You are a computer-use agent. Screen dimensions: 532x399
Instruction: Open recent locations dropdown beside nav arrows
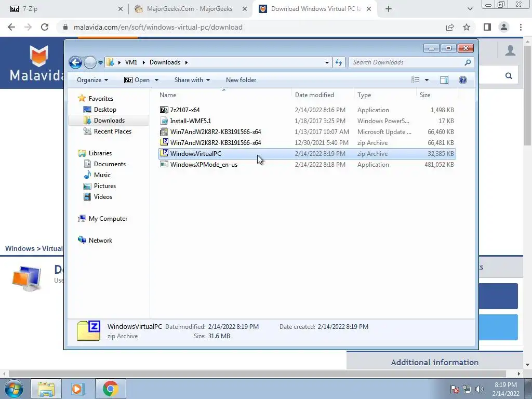pyautogui.click(x=100, y=63)
